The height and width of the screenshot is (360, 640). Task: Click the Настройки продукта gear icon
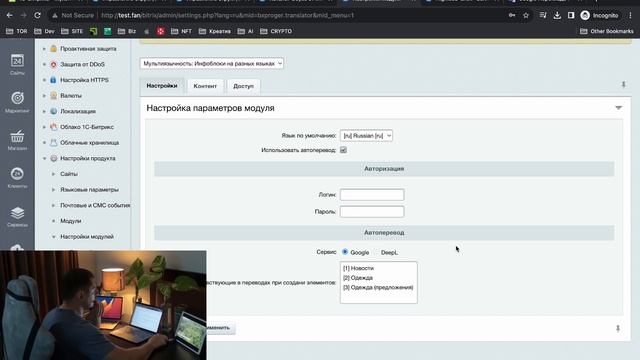pyautogui.click(x=53, y=158)
